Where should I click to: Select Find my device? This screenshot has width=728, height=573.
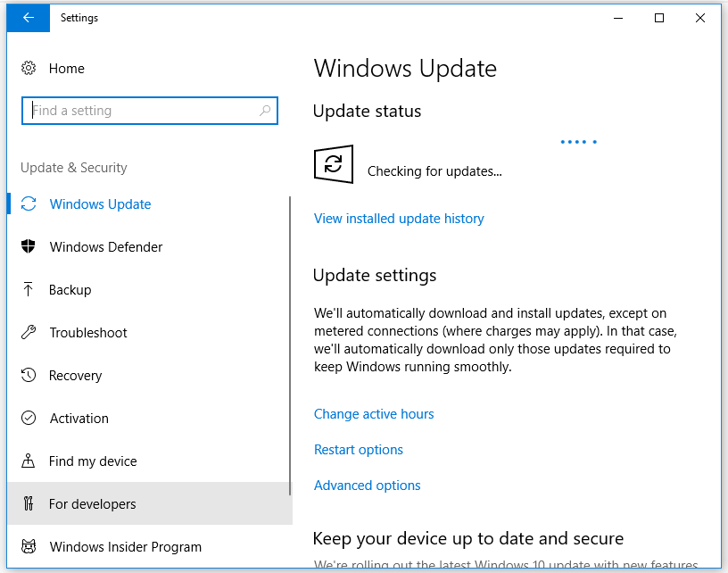(150, 461)
